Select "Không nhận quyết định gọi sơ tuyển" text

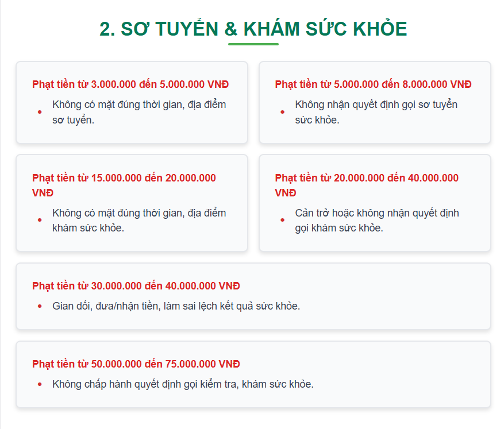[x=376, y=112]
